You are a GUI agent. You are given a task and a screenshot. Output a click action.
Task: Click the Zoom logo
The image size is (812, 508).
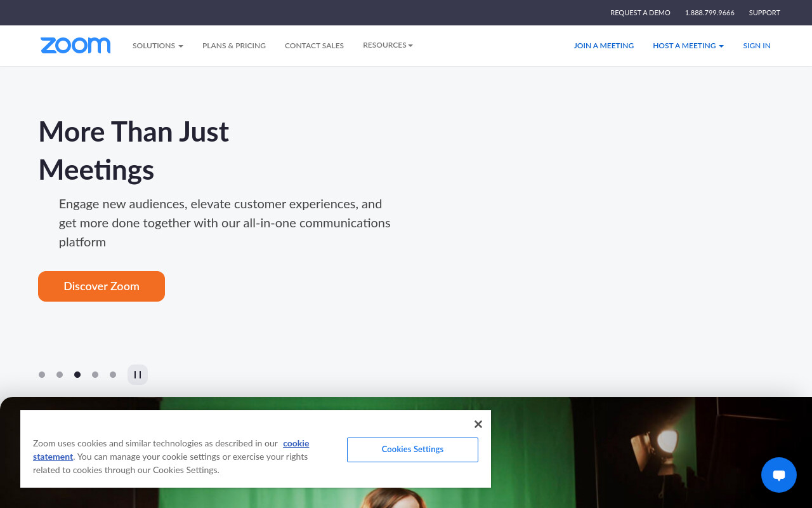(75, 45)
